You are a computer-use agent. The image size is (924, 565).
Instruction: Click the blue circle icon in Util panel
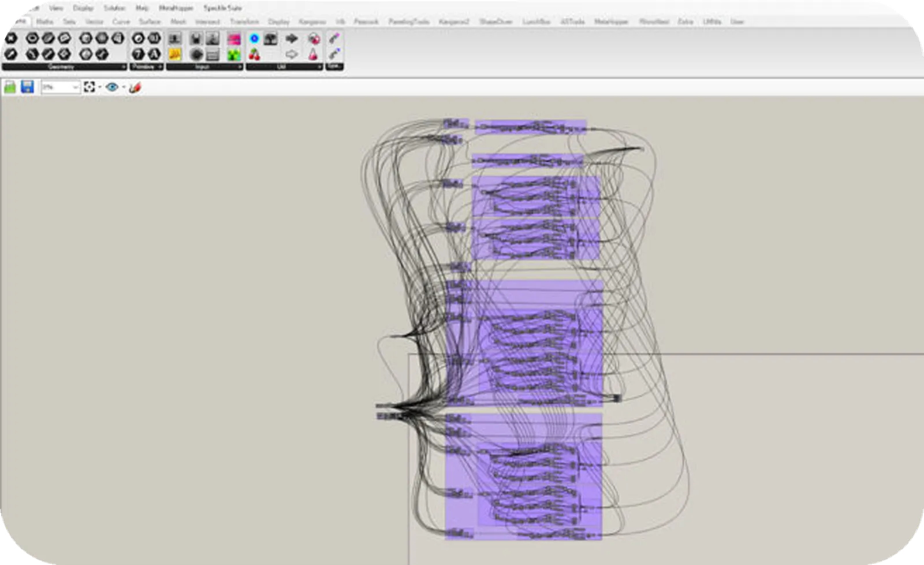pyautogui.click(x=254, y=39)
